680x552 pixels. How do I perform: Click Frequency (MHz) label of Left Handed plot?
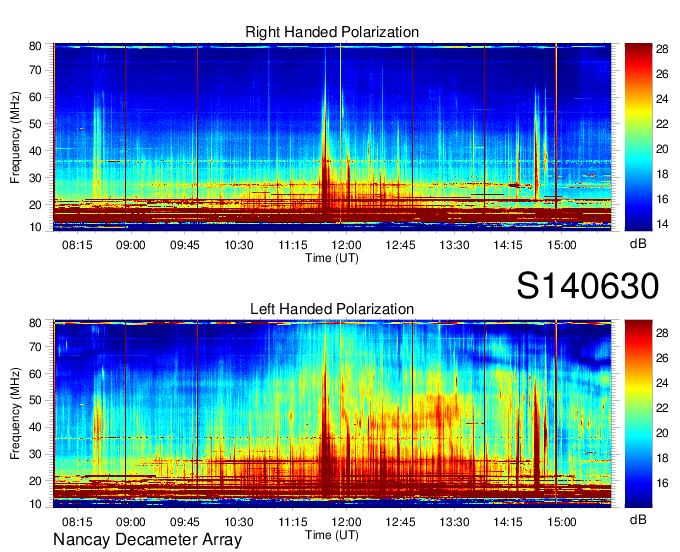tap(15, 414)
